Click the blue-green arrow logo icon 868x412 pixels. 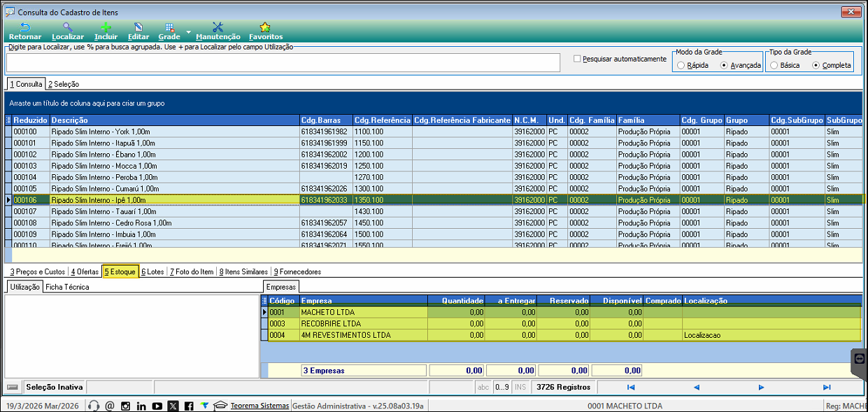pyautogui.click(x=204, y=405)
